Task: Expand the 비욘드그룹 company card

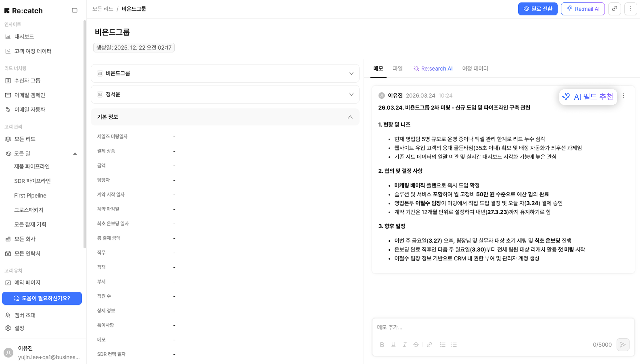Action: tap(351, 73)
